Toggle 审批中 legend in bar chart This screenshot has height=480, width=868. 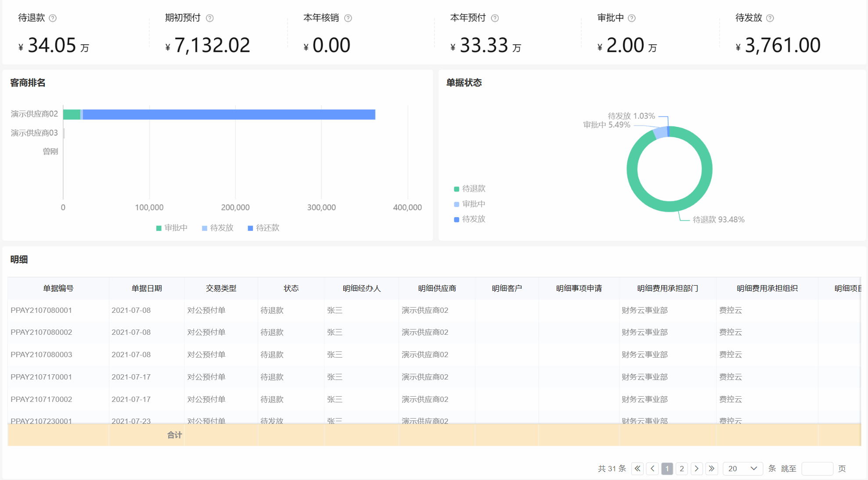(x=172, y=228)
